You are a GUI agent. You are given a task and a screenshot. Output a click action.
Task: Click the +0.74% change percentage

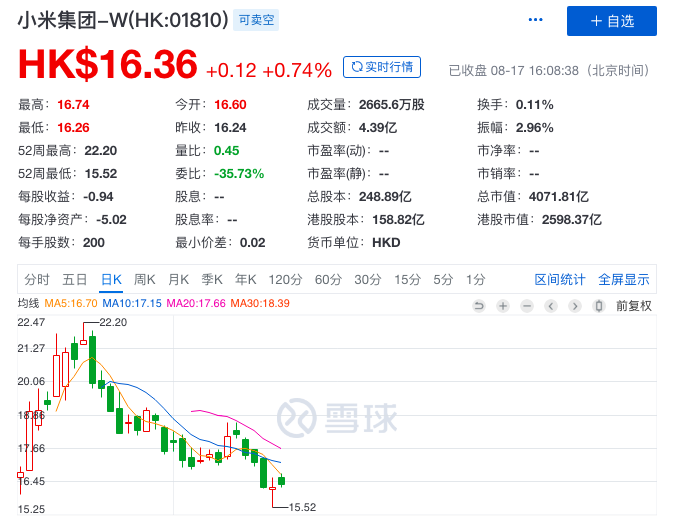pos(297,71)
